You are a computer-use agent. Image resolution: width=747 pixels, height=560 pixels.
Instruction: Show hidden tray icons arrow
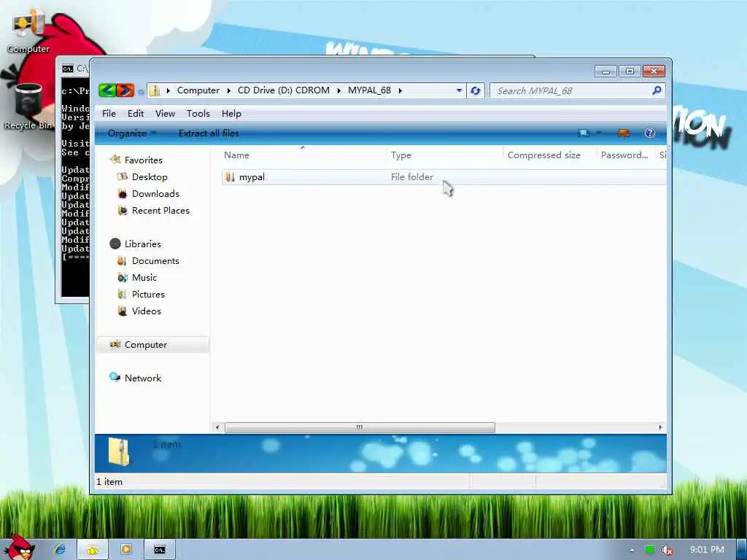(x=632, y=550)
